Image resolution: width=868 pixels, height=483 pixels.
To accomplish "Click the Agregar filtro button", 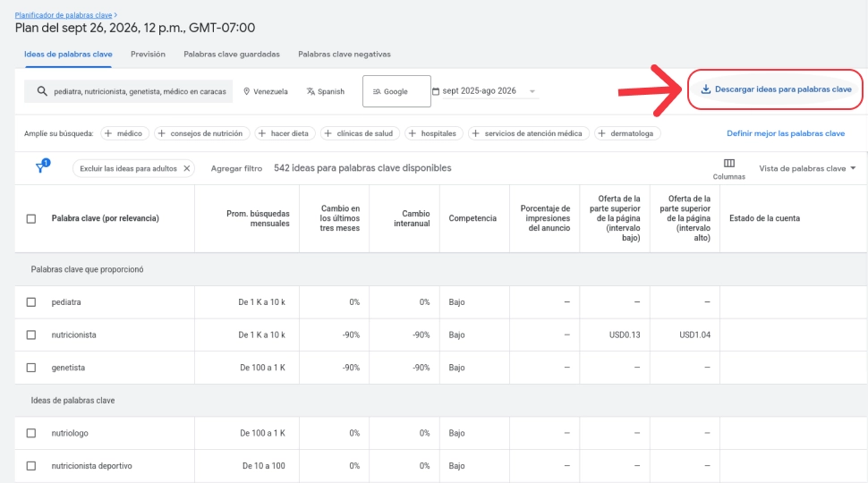I will (x=236, y=168).
